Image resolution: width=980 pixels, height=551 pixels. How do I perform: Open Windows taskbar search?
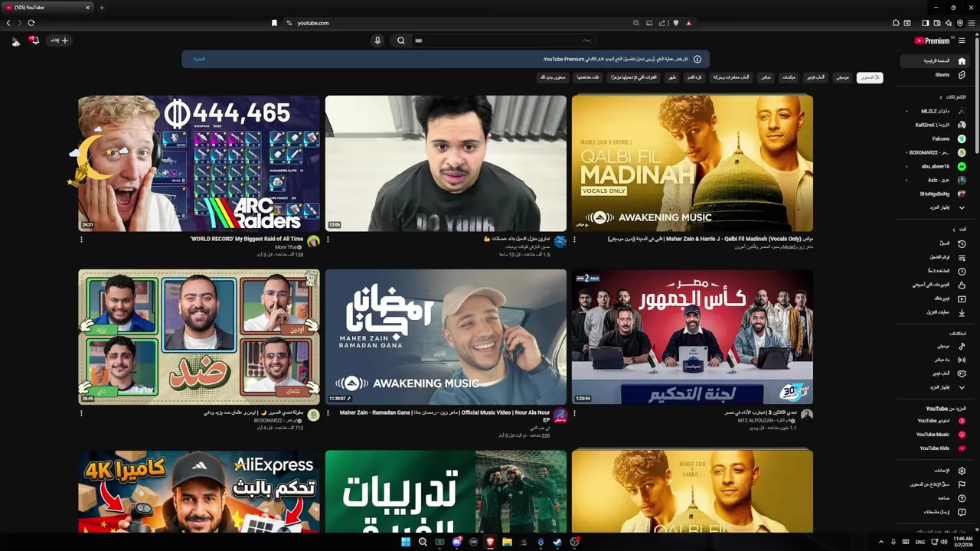coord(423,542)
